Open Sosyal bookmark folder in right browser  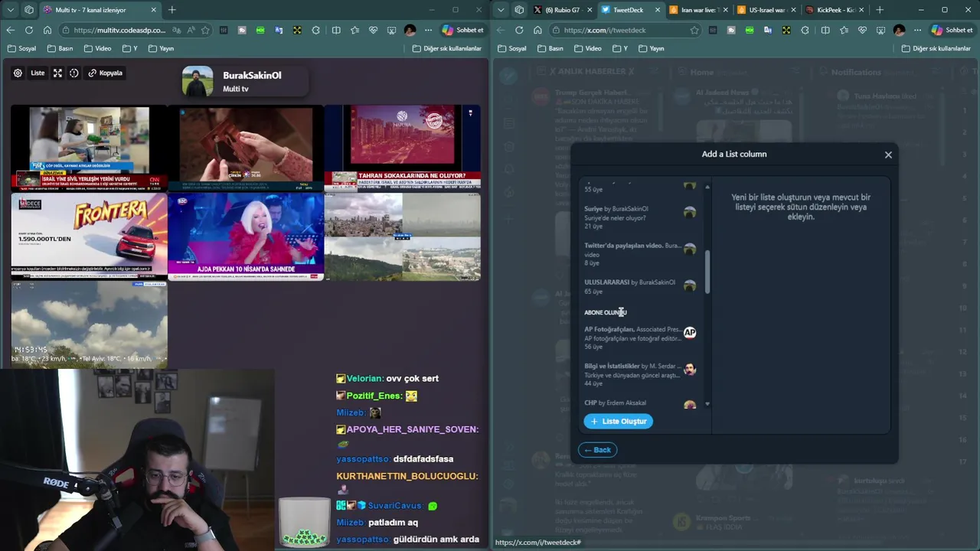[512, 48]
